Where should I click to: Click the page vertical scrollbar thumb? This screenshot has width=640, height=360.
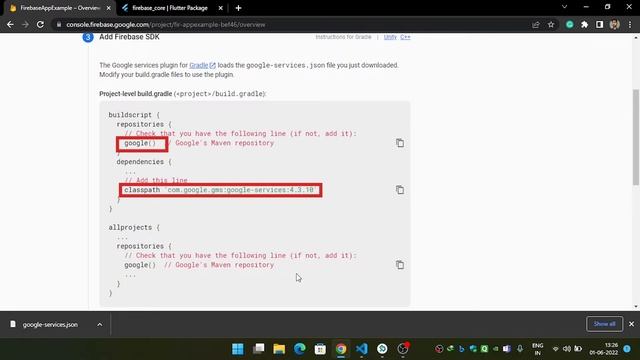pyautogui.click(x=636, y=137)
